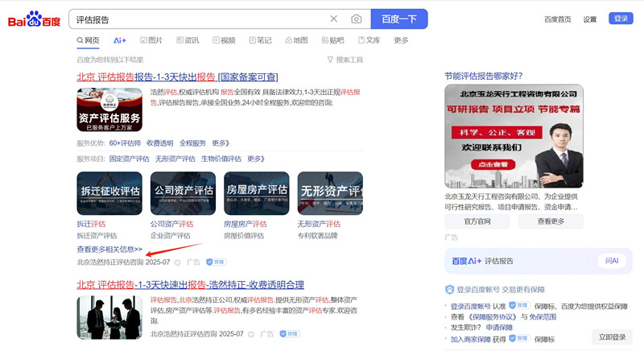Open the 无形资产评估 text link under card
This screenshot has height=351, width=644.
pos(319,224)
